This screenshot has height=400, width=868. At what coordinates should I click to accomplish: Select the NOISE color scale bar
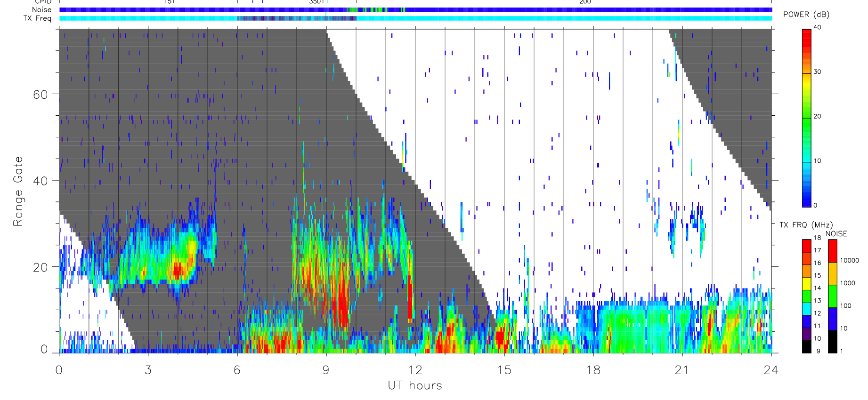click(x=833, y=296)
